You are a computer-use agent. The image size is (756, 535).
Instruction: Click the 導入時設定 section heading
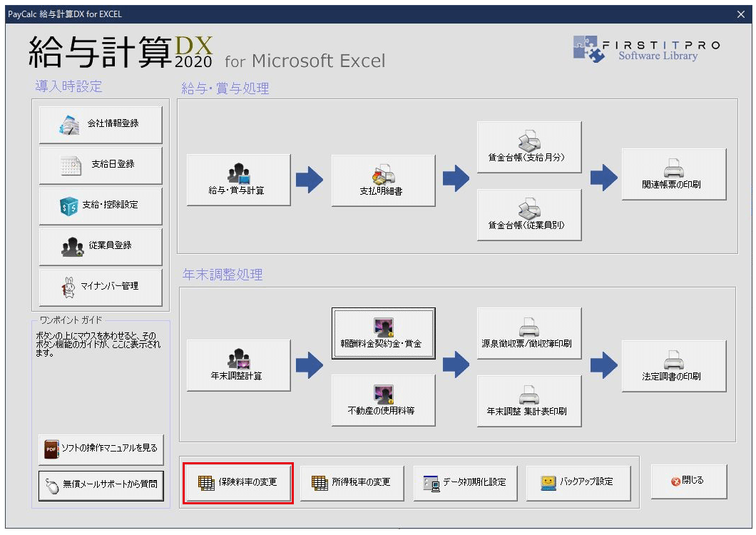(x=68, y=87)
